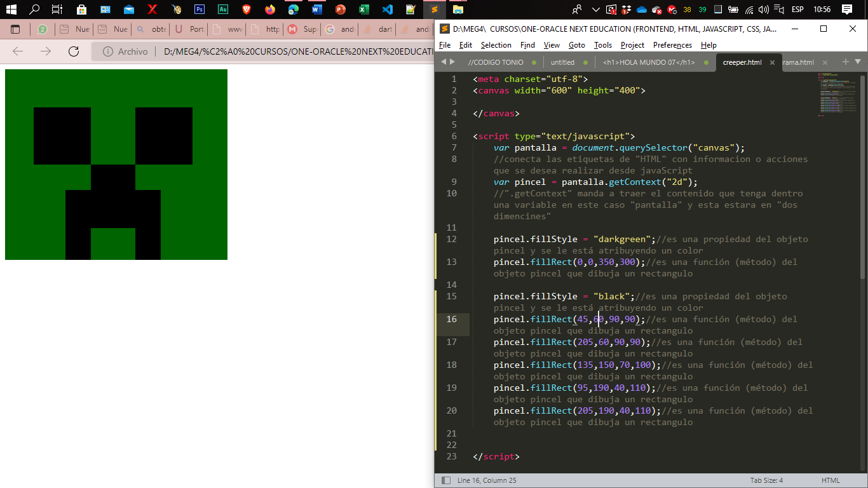Screen dimensions: 868x488
Task: Go back in Edge browser
Action: click(x=18, y=51)
